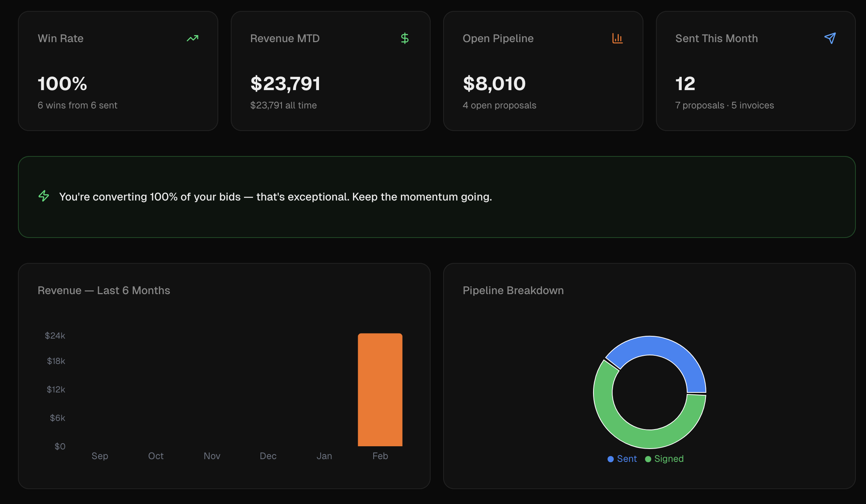Open the Win Rate 100% card

click(118, 71)
